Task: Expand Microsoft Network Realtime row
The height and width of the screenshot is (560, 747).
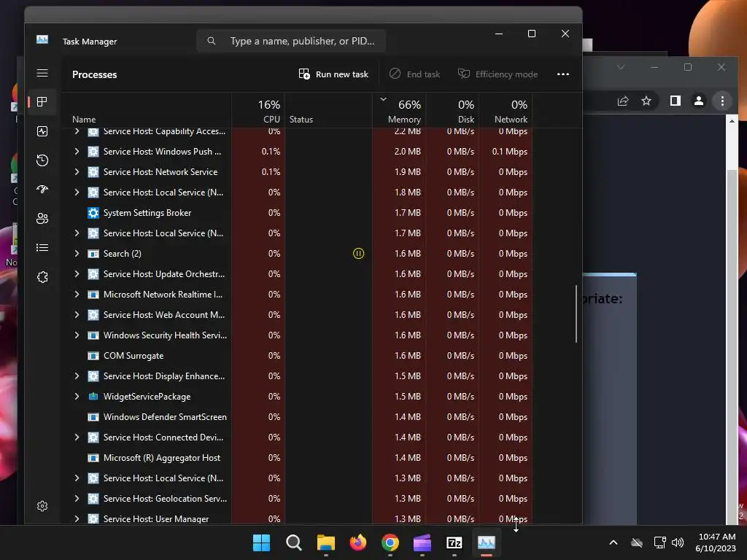Action: tap(77, 295)
